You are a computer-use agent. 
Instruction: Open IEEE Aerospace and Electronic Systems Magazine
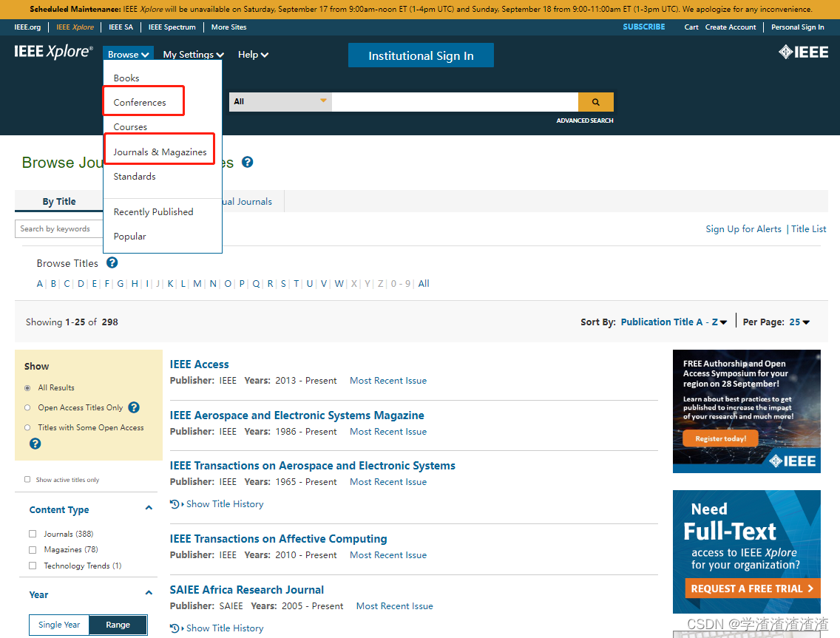[297, 415]
